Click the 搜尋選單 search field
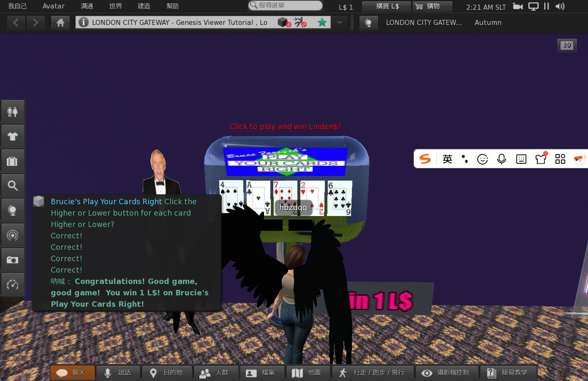The width and height of the screenshot is (588, 381). click(286, 5)
